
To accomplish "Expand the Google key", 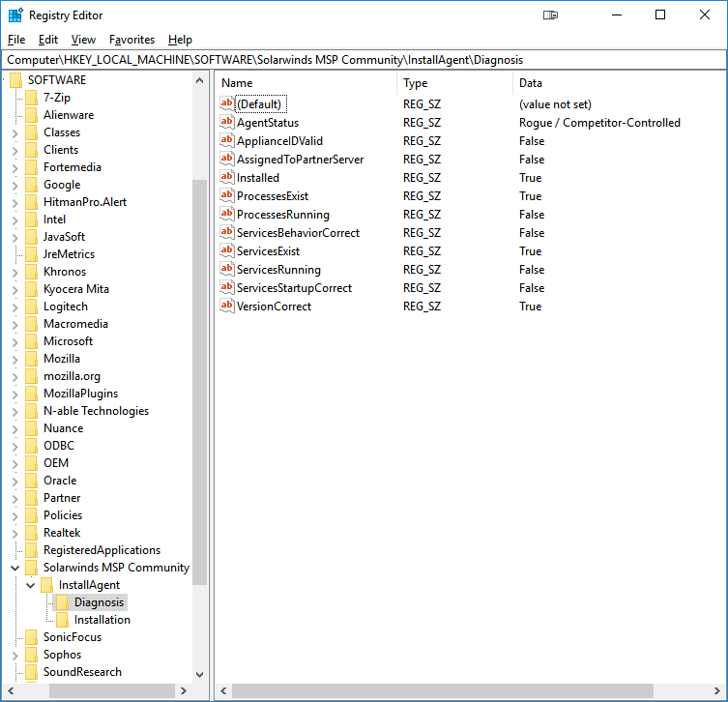I will click(15, 186).
